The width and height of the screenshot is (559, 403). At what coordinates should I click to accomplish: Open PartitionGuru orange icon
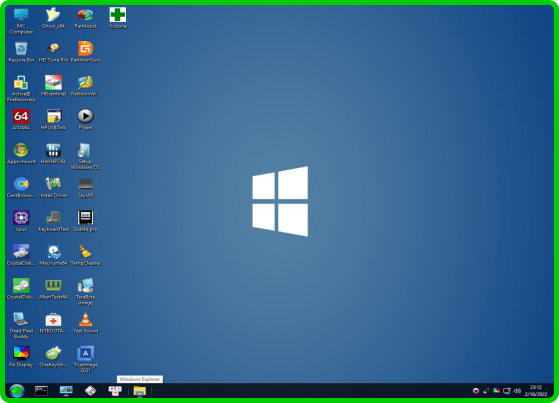86,52
